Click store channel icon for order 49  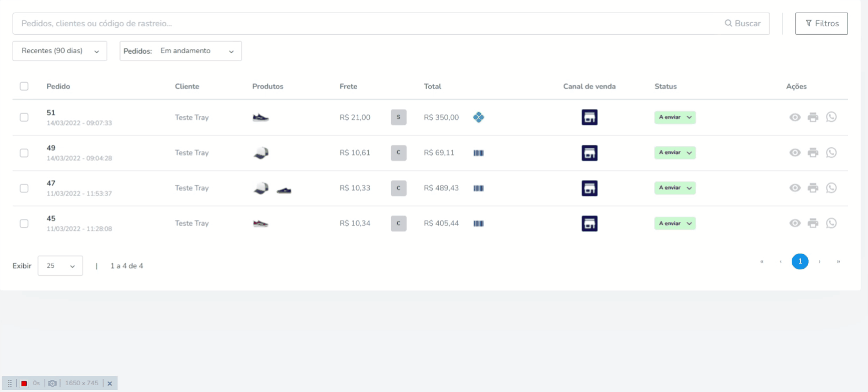(x=589, y=153)
